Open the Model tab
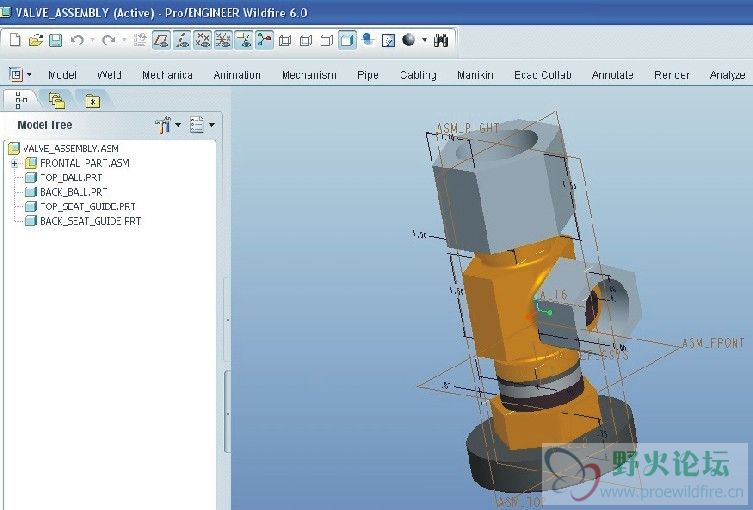Screen dimensions: 753x510 point(62,75)
